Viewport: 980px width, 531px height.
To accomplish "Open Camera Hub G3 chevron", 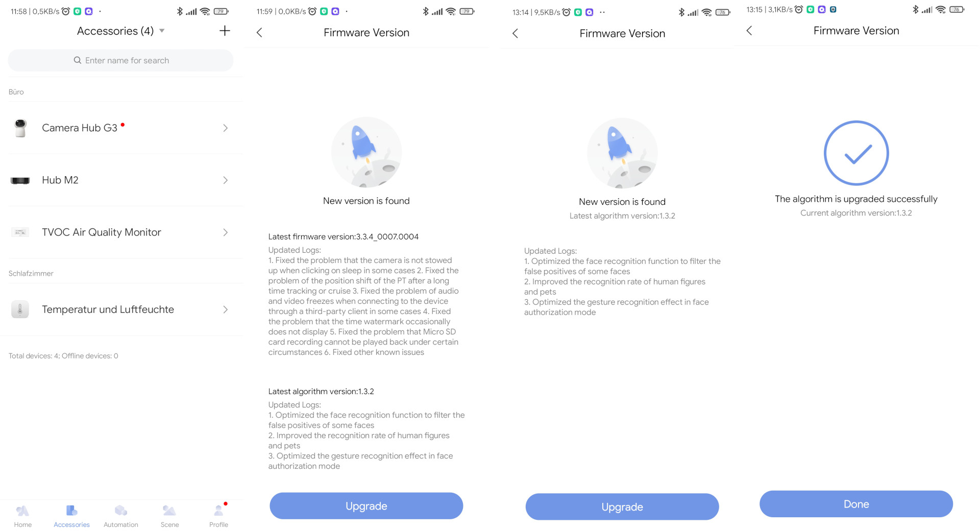I will click(225, 128).
